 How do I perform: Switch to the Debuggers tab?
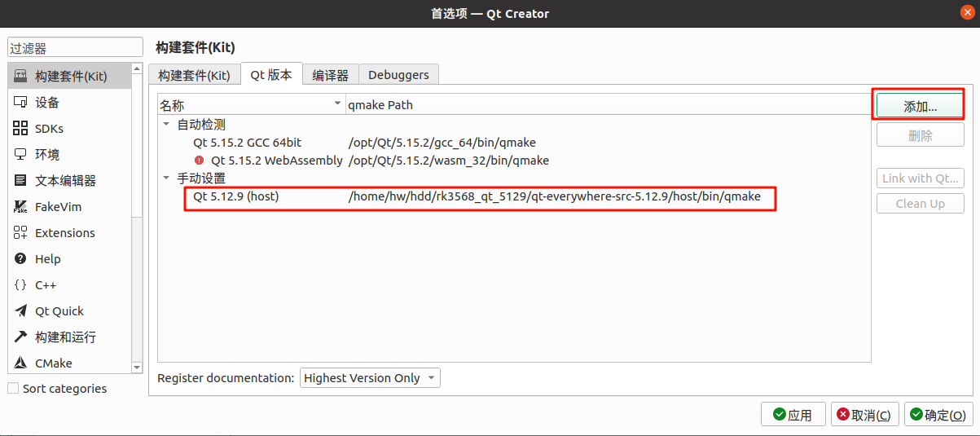point(398,75)
